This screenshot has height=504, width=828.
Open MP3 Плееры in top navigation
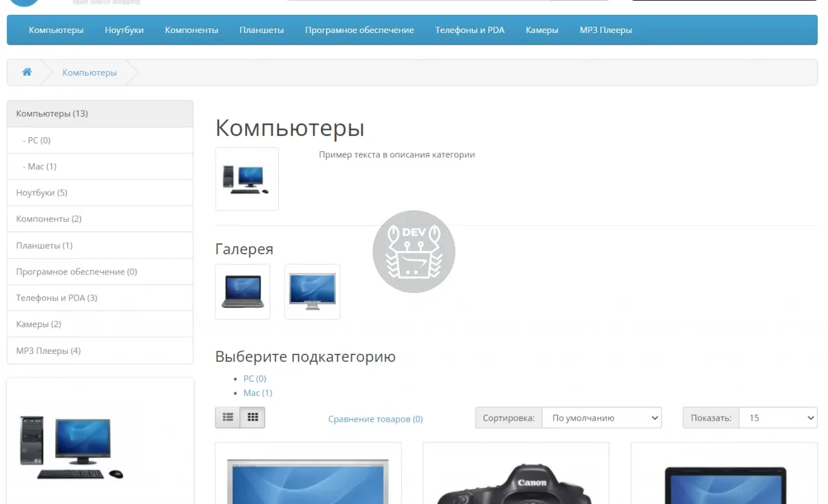605,30
